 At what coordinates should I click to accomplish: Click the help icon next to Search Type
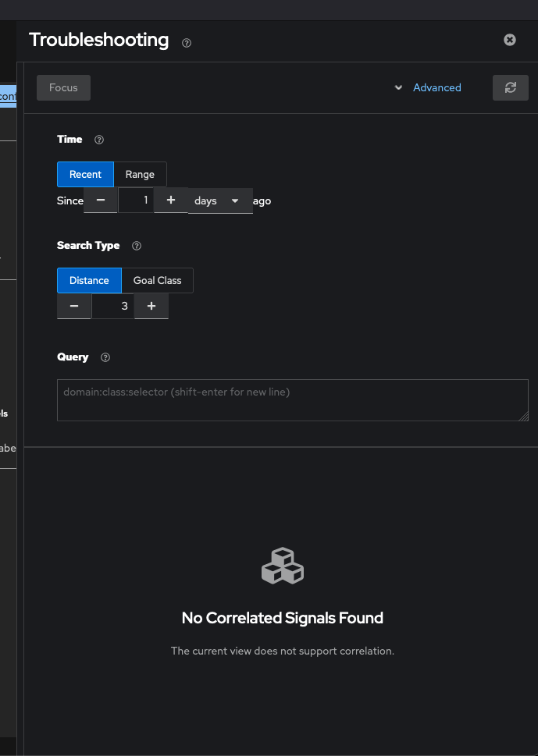point(137,246)
